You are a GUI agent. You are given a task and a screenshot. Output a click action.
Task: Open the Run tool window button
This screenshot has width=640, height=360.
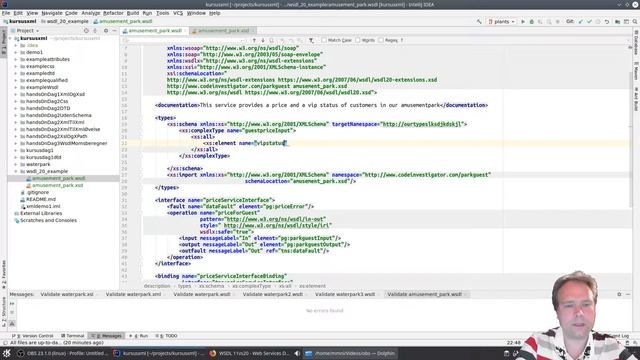click(x=139, y=336)
